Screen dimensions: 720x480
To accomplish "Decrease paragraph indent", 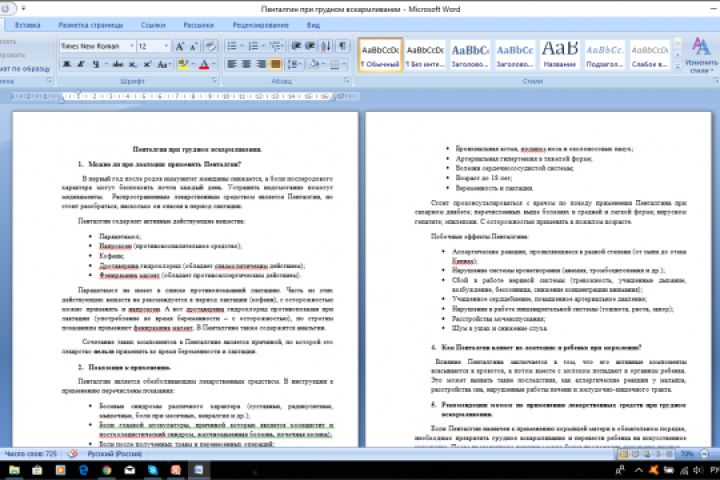I will (x=296, y=46).
